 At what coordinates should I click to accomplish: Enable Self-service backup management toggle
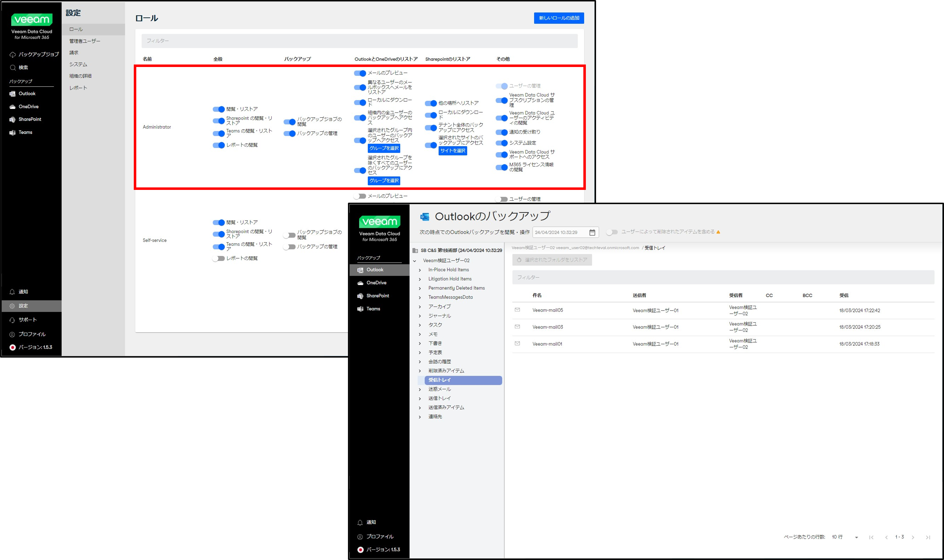click(x=289, y=247)
